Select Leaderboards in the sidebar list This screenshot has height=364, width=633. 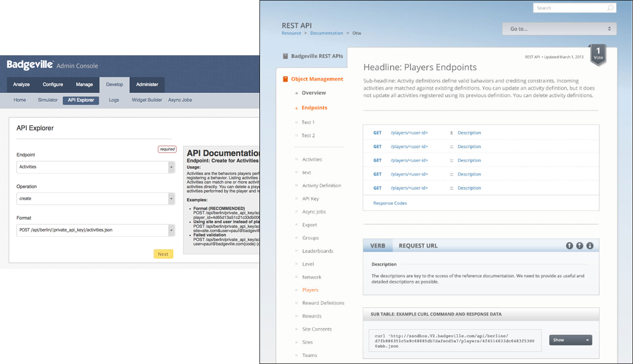[317, 251]
